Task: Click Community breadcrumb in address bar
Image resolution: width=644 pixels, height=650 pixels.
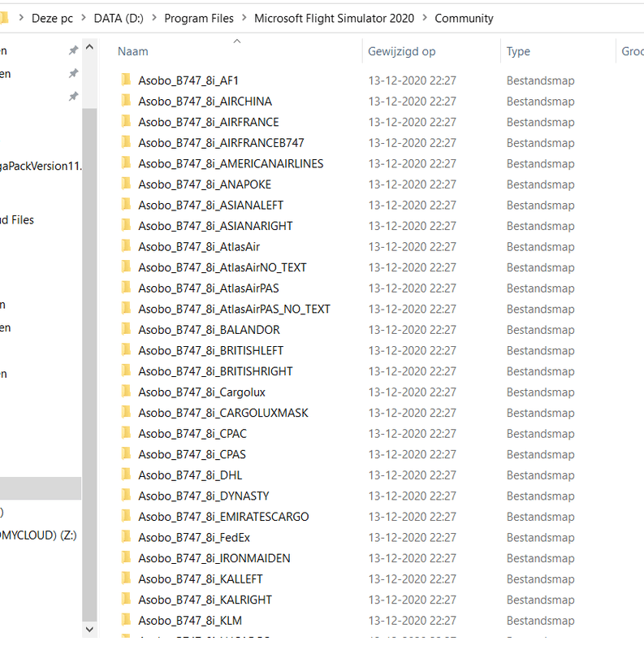Action: (464, 19)
